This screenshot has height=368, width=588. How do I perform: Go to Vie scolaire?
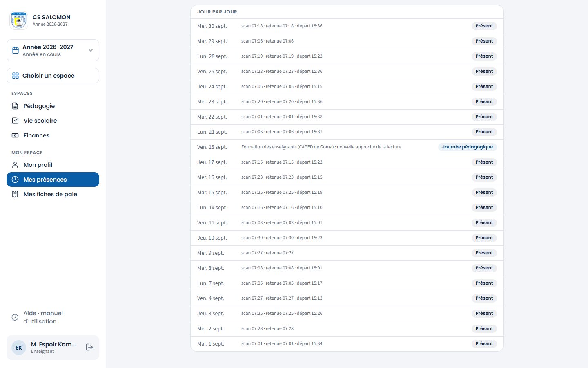53,121
